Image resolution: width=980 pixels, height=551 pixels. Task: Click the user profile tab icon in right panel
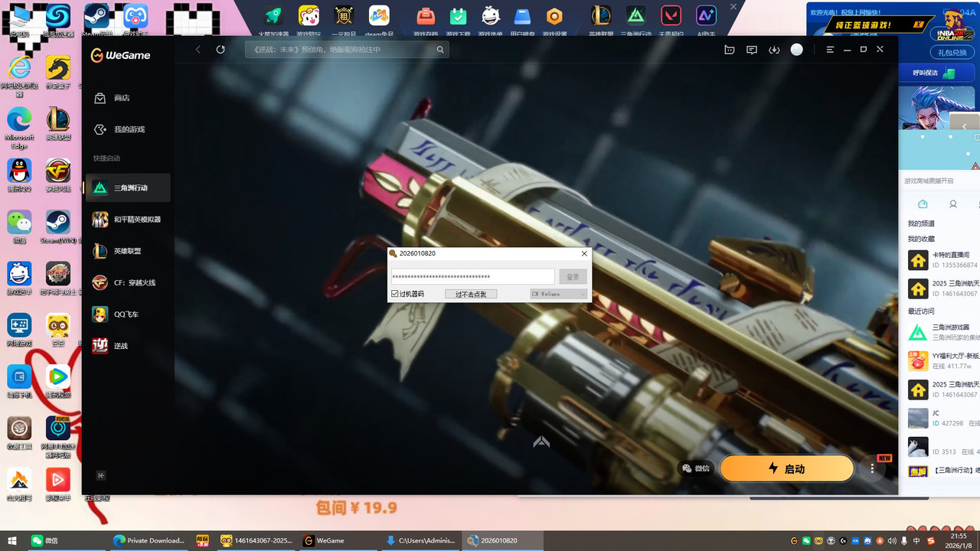pyautogui.click(x=953, y=204)
